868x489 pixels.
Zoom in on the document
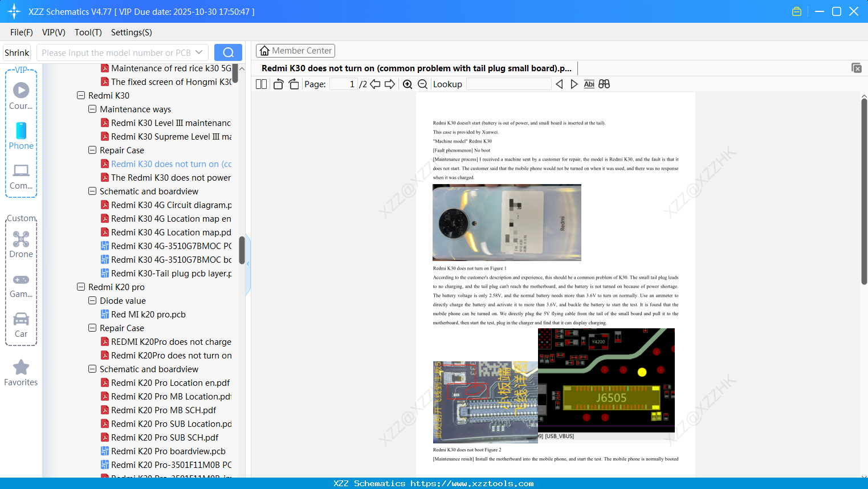407,84
